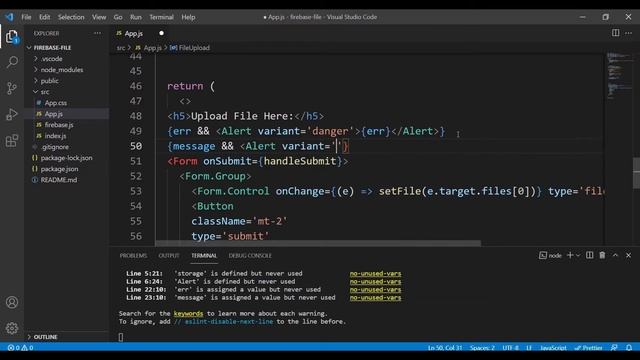Open the Search view icon
Image resolution: width=640 pixels, height=360 pixels.
[12, 62]
